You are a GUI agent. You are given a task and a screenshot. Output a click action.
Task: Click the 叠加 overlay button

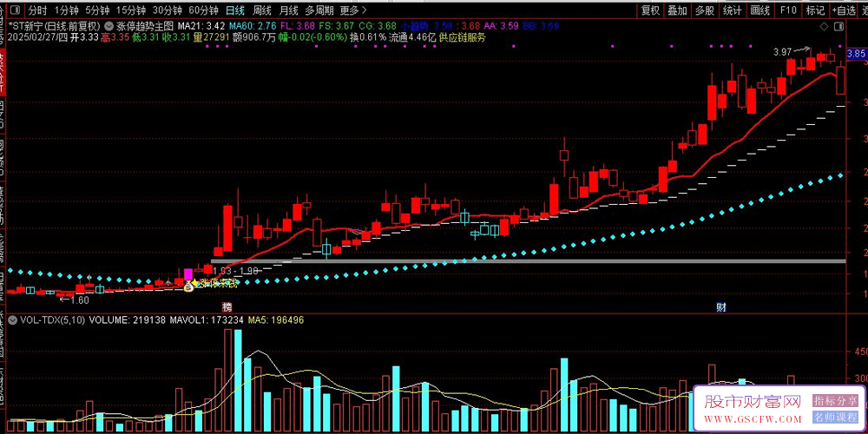point(677,10)
